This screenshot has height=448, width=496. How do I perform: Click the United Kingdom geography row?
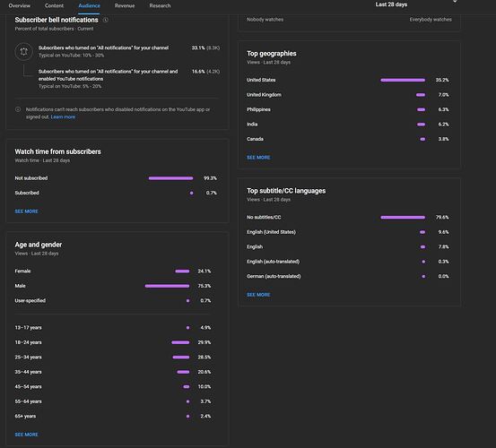(348, 95)
